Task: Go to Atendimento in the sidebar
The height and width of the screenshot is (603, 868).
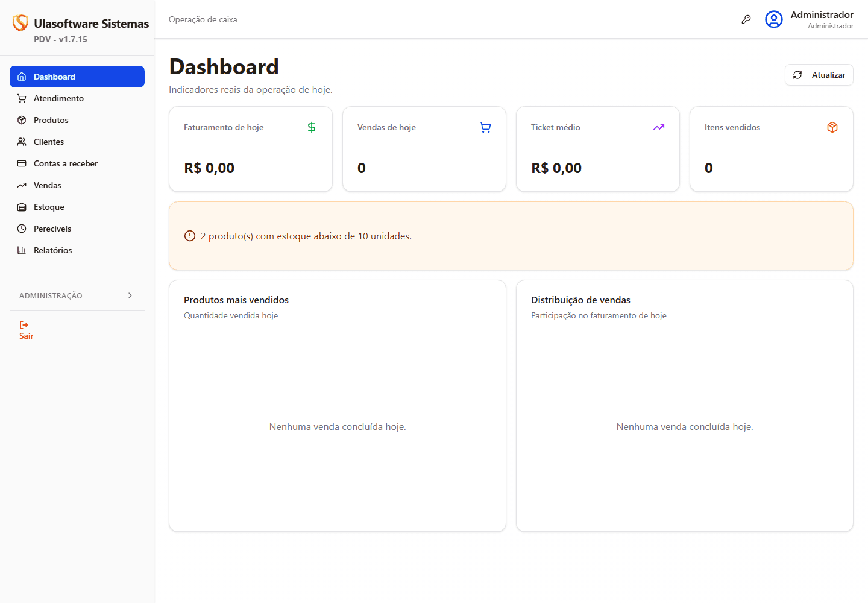Action: click(77, 98)
